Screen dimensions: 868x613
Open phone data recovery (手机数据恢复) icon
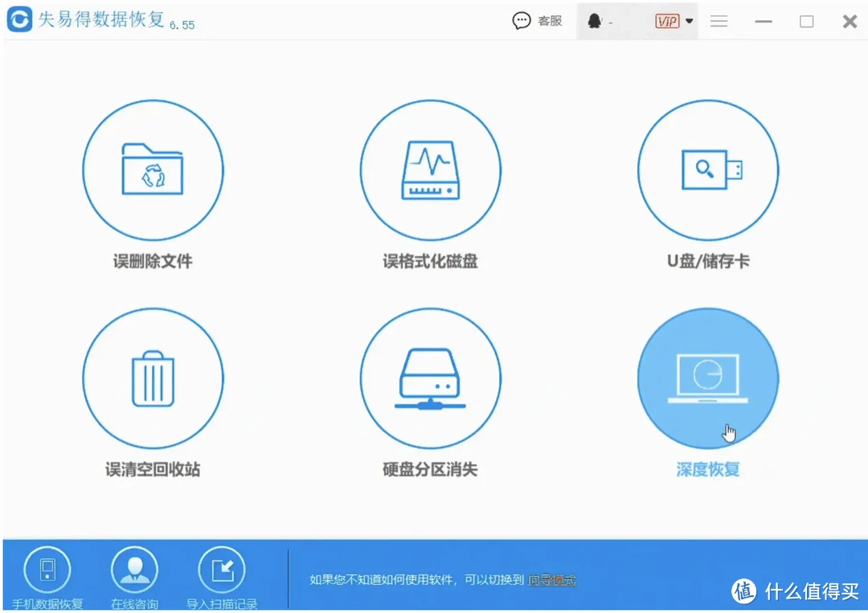coord(47,570)
